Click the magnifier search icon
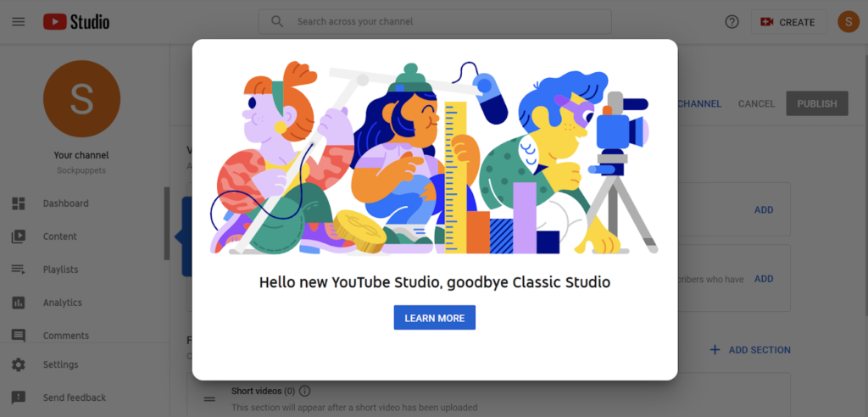 click(276, 22)
